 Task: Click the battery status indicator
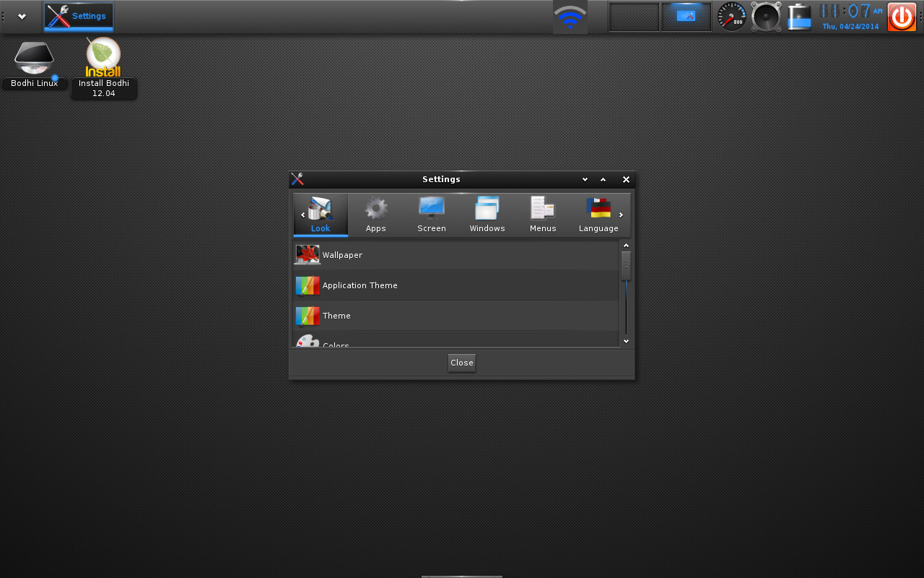click(799, 17)
